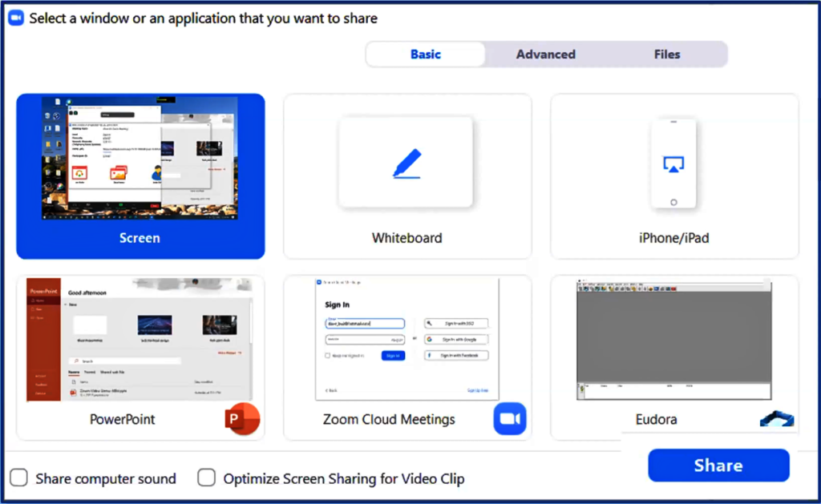This screenshot has height=504, width=821.
Task: Switch to the Basic tab
Action: pyautogui.click(x=426, y=54)
